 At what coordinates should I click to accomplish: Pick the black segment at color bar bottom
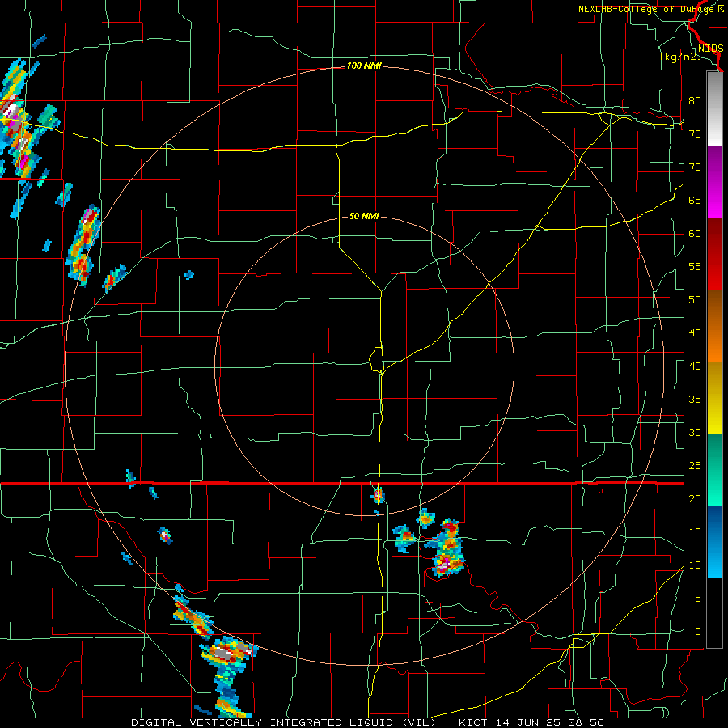[714, 613]
